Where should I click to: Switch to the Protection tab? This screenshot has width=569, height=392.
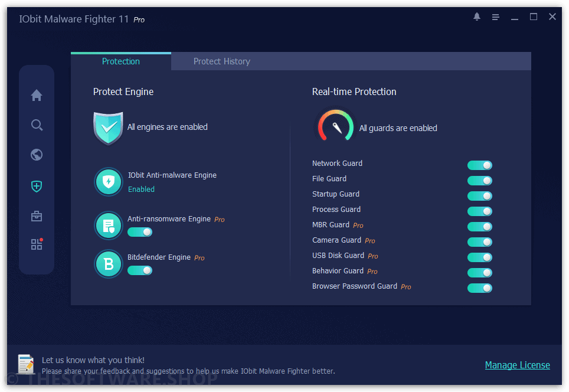pos(121,61)
